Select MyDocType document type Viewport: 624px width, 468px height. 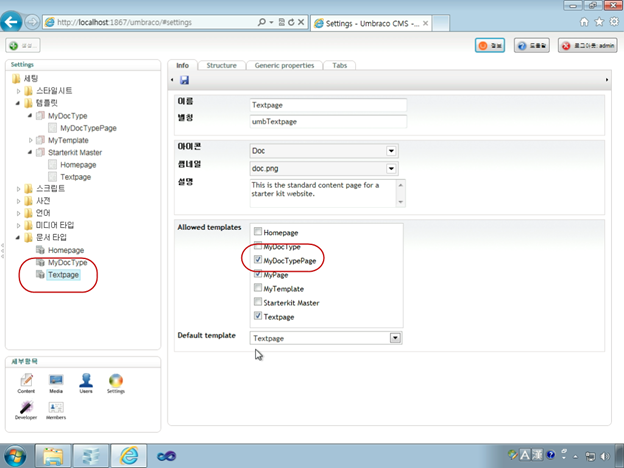pos(67,263)
